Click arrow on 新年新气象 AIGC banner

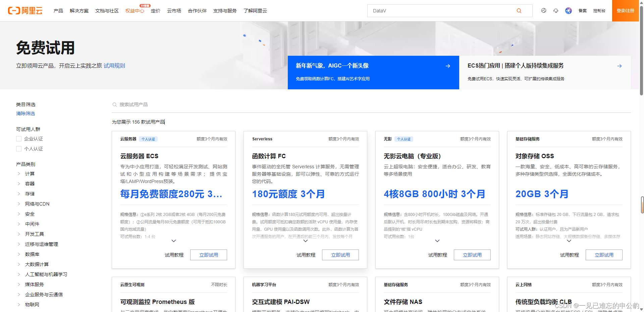tap(448, 66)
